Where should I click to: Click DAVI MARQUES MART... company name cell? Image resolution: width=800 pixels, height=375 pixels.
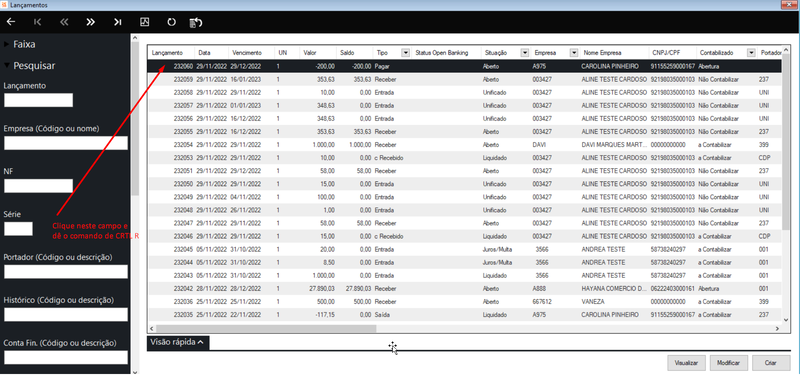click(x=614, y=144)
